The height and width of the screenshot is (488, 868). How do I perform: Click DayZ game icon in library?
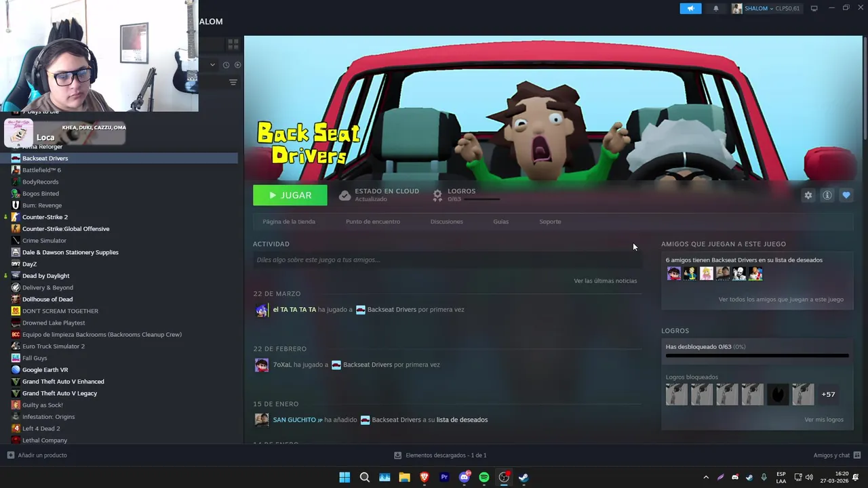tap(16, 264)
